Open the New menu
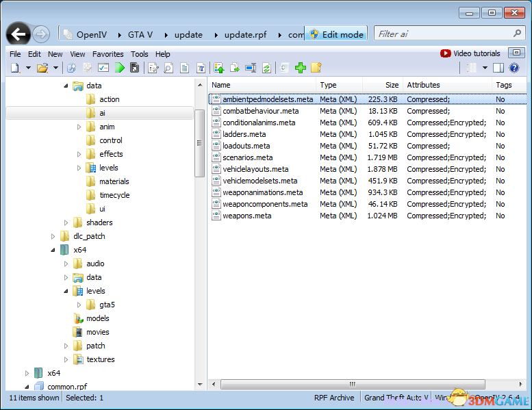The height and width of the screenshot is (410, 532). click(55, 54)
